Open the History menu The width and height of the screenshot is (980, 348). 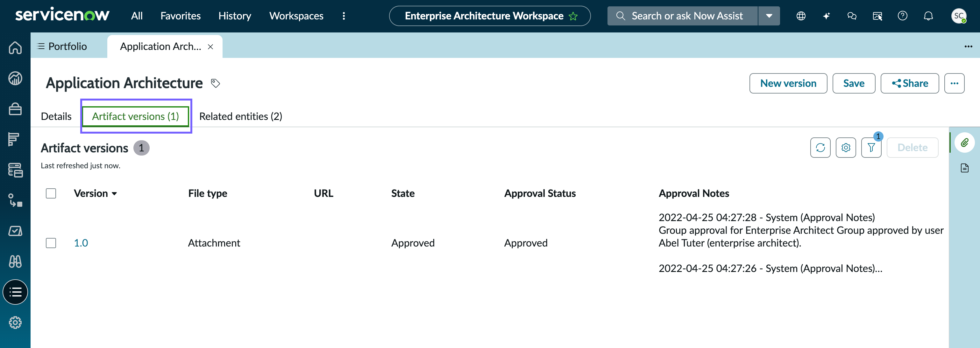(x=235, y=16)
